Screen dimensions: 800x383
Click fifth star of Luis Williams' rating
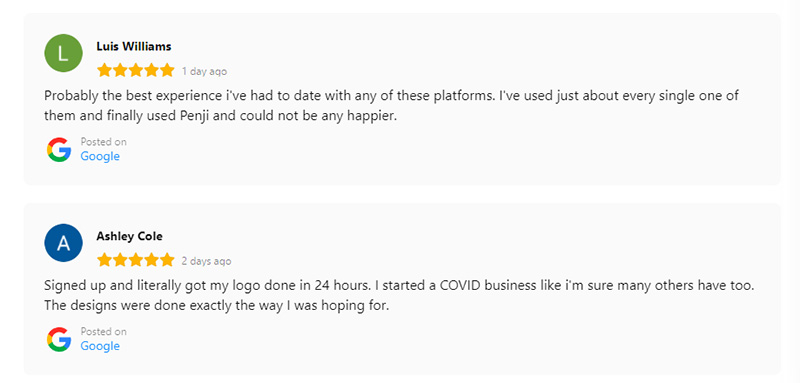[x=167, y=70]
